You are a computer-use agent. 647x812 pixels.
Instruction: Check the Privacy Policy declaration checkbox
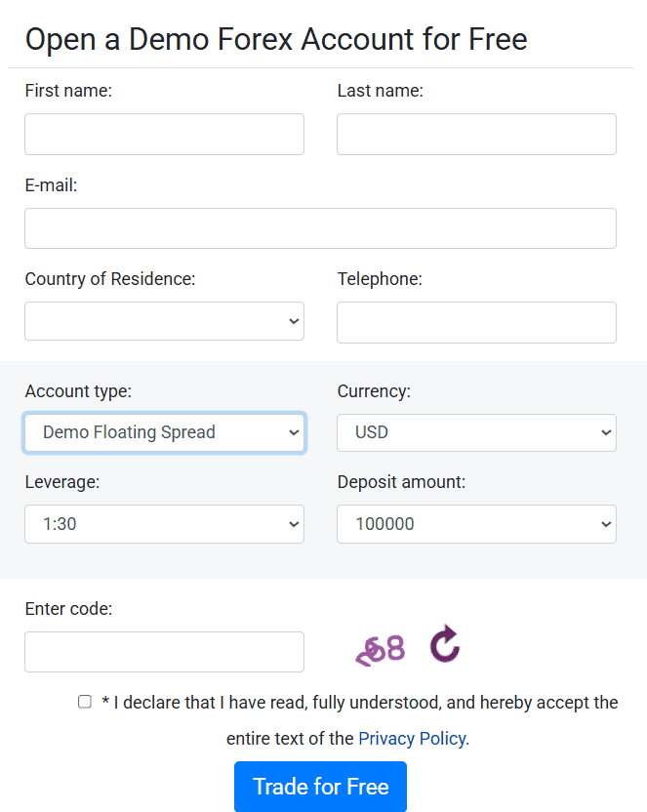tap(85, 701)
